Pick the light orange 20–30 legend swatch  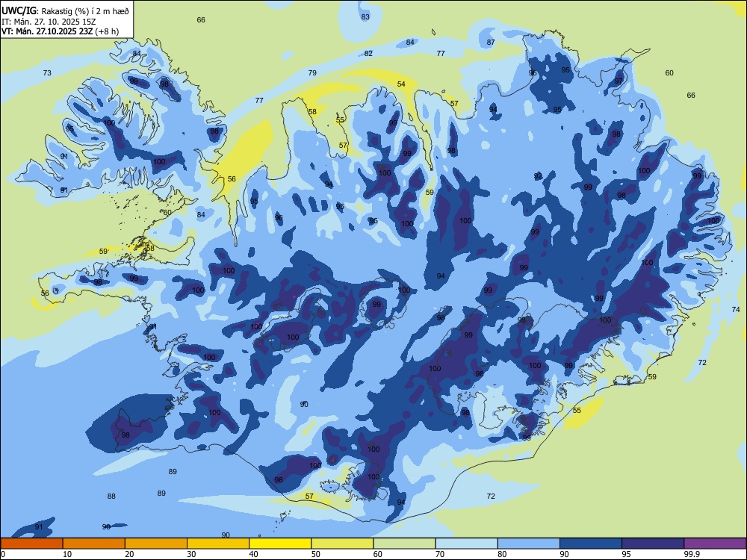point(156,544)
